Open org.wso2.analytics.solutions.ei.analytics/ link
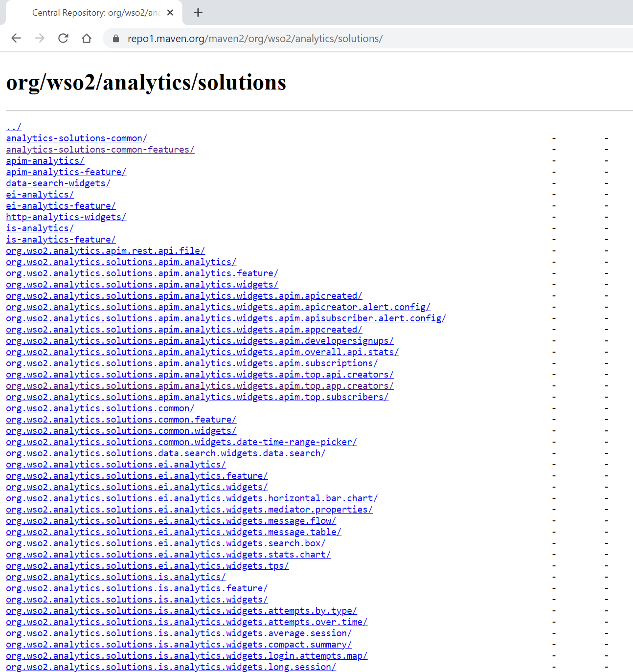Screen dimensions: 633x672 pos(116,465)
